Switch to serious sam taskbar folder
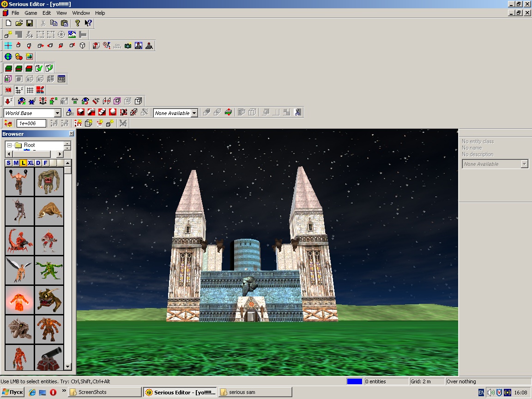Viewport: 532px width, 399px height. coord(255,392)
